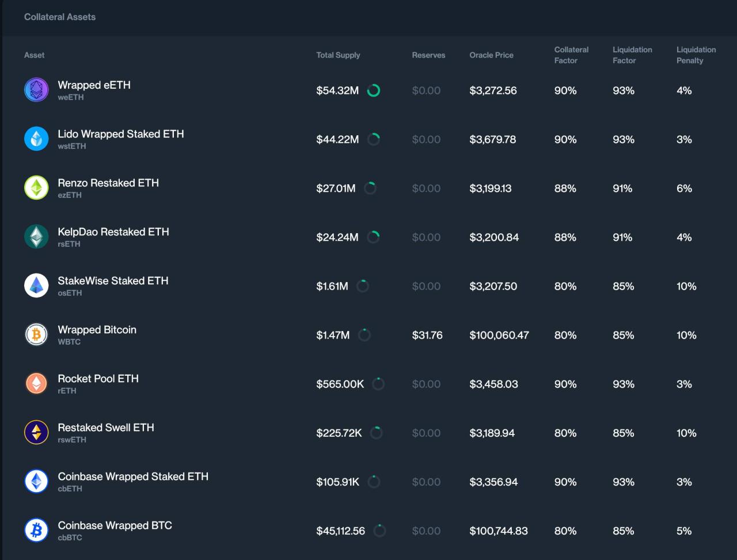Click the Restaked Swell rswETH icon
Viewport: 737px width, 560px height.
36,433
